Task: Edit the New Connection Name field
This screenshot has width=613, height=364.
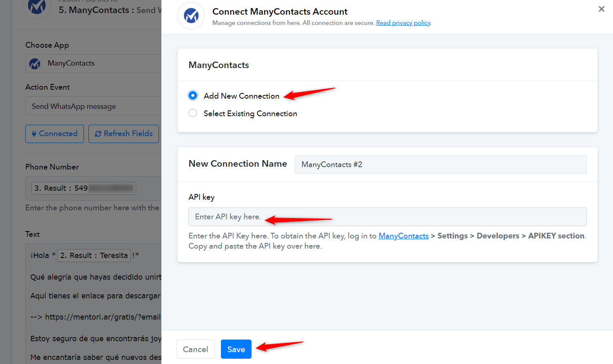Action: click(441, 164)
